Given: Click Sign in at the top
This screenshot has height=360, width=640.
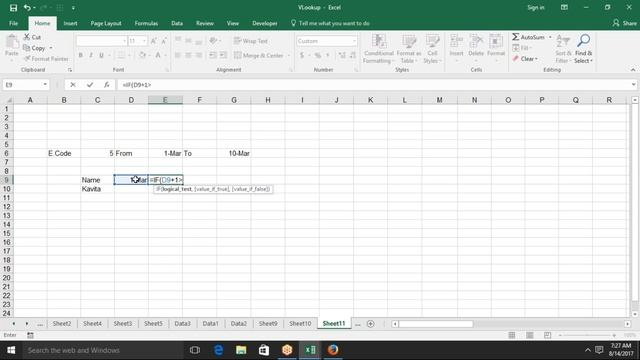Looking at the screenshot, I should pyautogui.click(x=536, y=7).
